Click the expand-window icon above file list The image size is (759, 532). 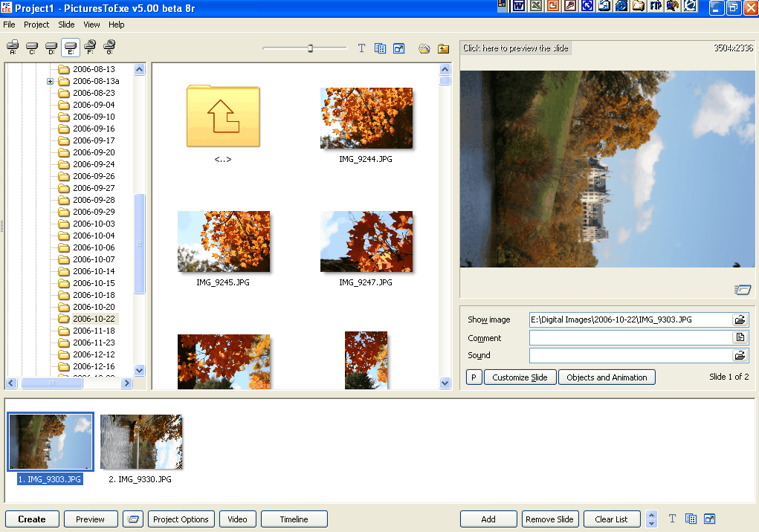tap(399, 48)
